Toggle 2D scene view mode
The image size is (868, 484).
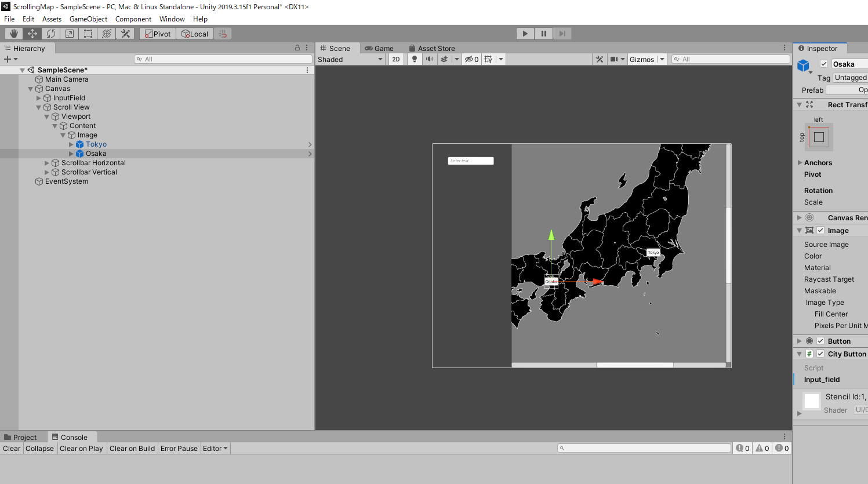tap(396, 59)
